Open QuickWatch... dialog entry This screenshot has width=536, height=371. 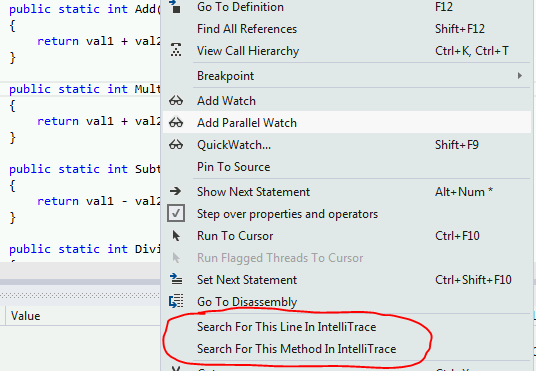point(234,145)
